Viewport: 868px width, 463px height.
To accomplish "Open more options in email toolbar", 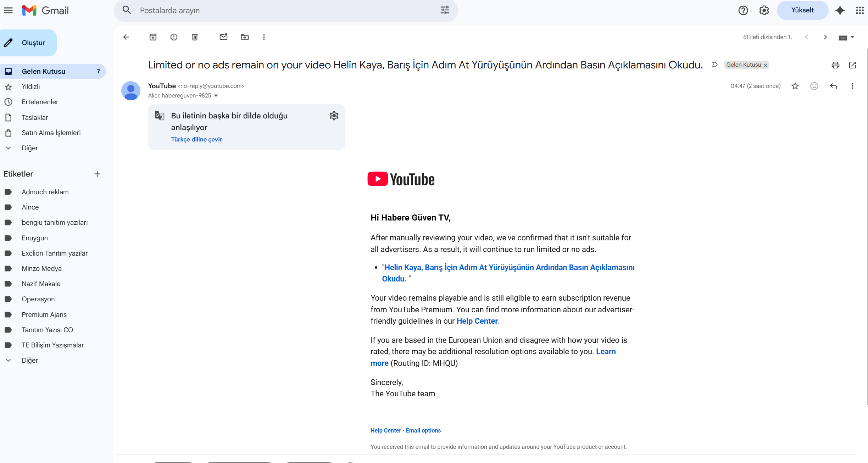I will coord(264,37).
